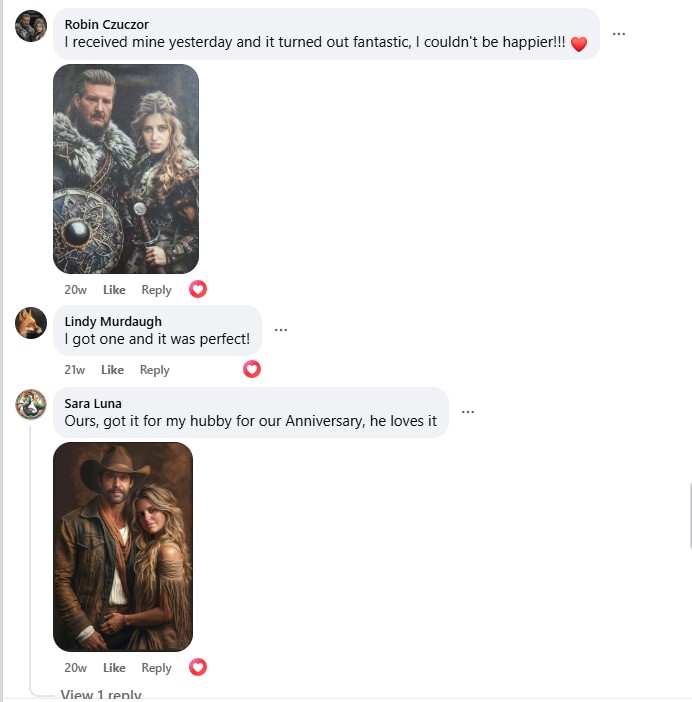Open Robin's Viking couple portrait image
Screen dimensions: 692x702
click(126, 169)
